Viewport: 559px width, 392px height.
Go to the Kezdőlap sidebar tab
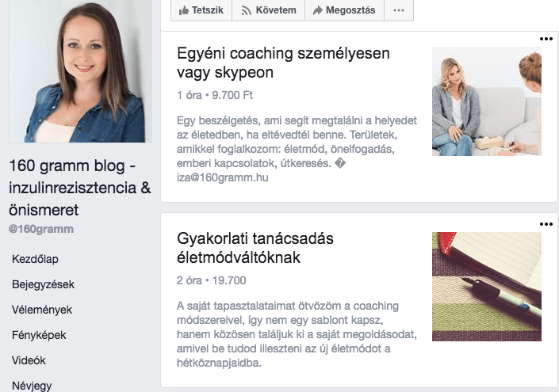pyautogui.click(x=35, y=259)
